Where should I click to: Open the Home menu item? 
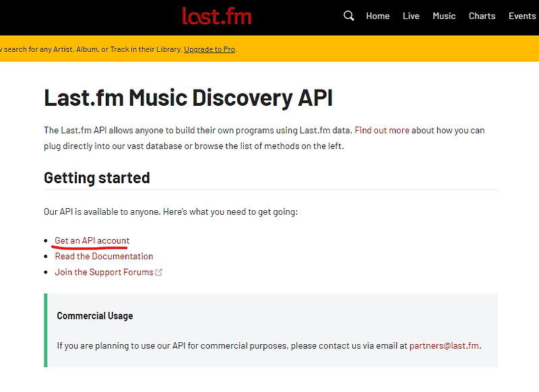coord(377,15)
